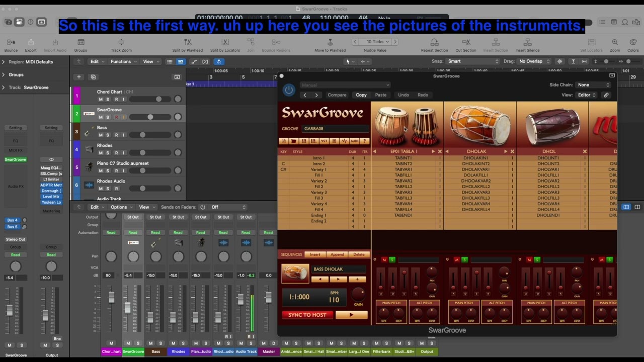Click the SwarGroove waveform icon button
Image resolution: width=644 pixels, height=362 pixels.
[344, 141]
